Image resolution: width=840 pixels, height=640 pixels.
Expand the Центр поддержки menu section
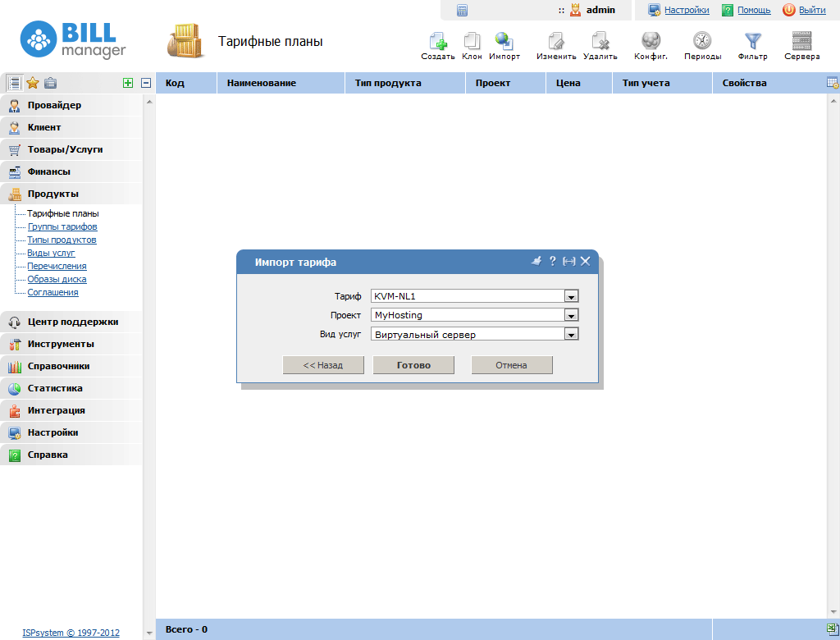click(71, 322)
